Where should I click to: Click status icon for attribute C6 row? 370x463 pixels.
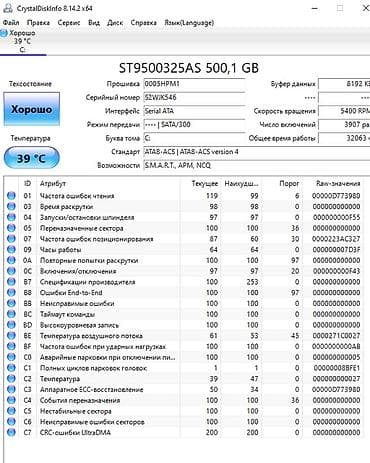click(x=11, y=422)
